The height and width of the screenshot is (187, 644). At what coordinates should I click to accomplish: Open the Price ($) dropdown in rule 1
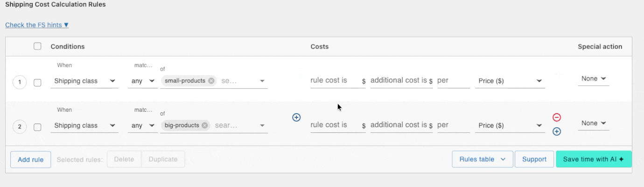pos(510,81)
